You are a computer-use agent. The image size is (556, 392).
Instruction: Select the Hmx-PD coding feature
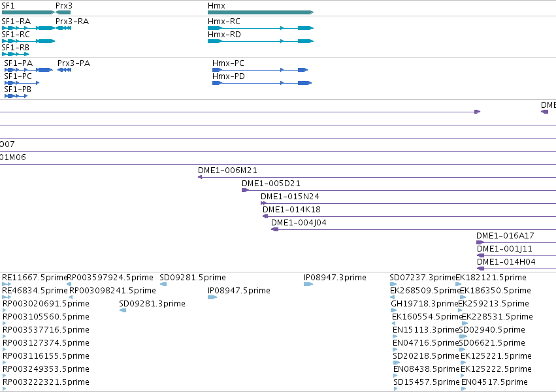tap(262, 83)
